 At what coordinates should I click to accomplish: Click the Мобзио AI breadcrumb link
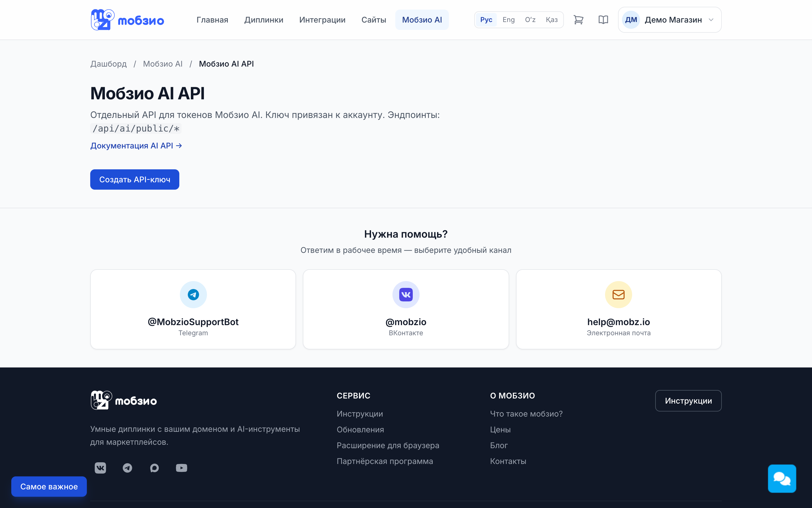point(163,64)
